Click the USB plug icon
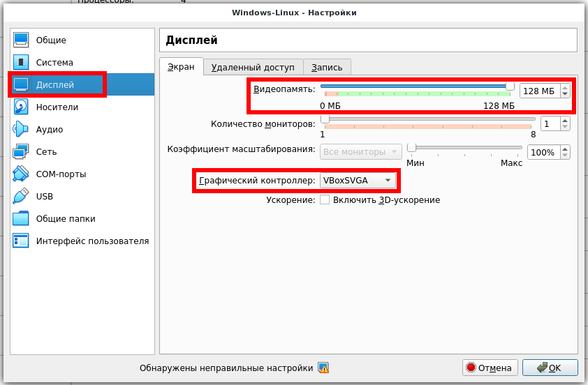The width and height of the screenshot is (588, 385). 22,197
